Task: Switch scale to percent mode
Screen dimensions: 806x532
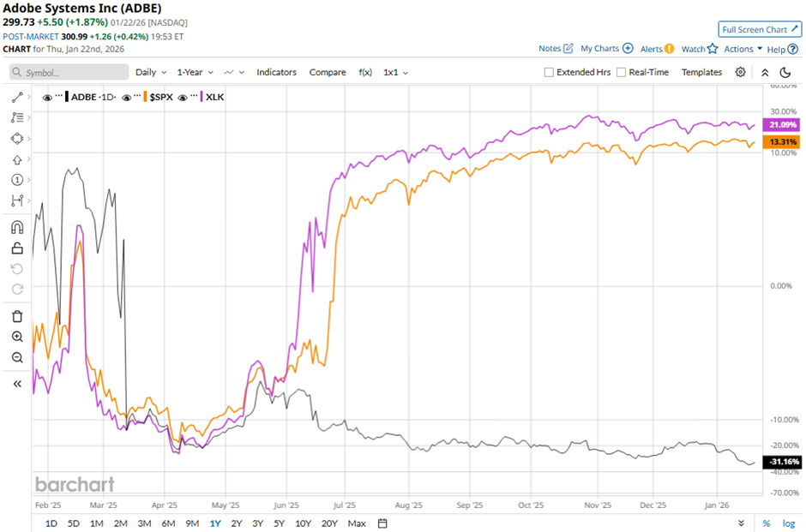Action: (767, 523)
